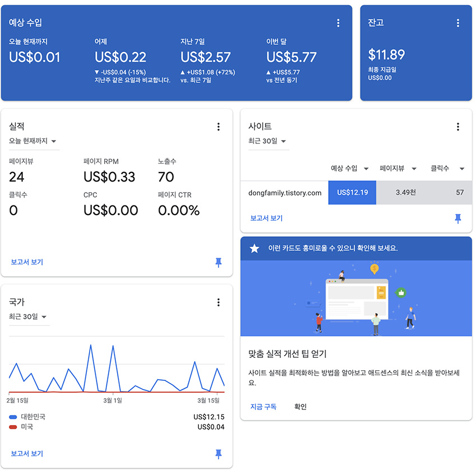The width and height of the screenshot is (476, 471).
Task: Pin the 사이트 card
Action: coord(458,218)
